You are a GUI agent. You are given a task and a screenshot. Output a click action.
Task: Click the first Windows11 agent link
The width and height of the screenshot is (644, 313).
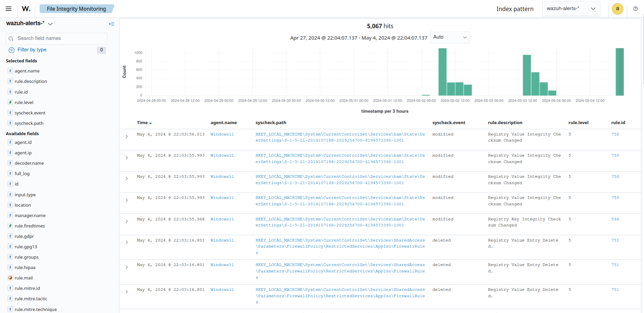[222, 134]
